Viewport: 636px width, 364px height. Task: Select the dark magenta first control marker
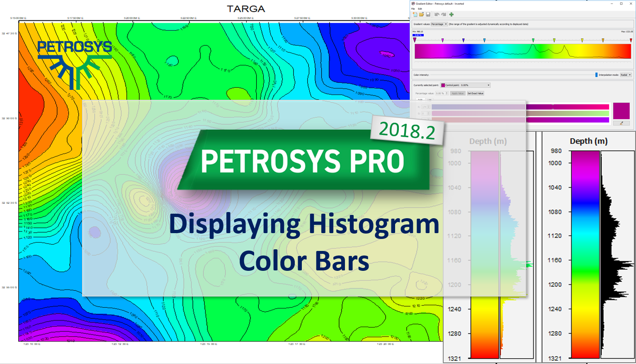point(415,41)
